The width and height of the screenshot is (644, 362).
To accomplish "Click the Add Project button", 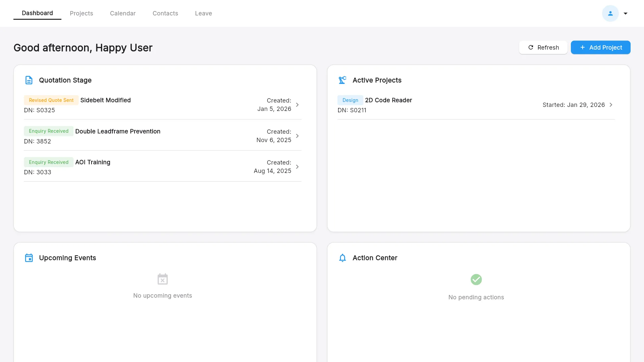I will pos(600,47).
